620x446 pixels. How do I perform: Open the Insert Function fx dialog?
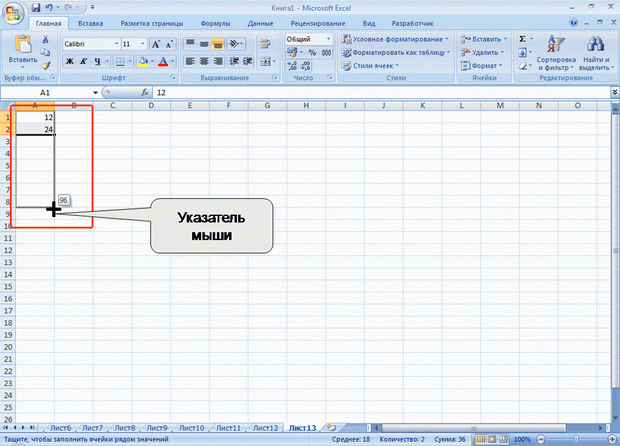coord(145,93)
